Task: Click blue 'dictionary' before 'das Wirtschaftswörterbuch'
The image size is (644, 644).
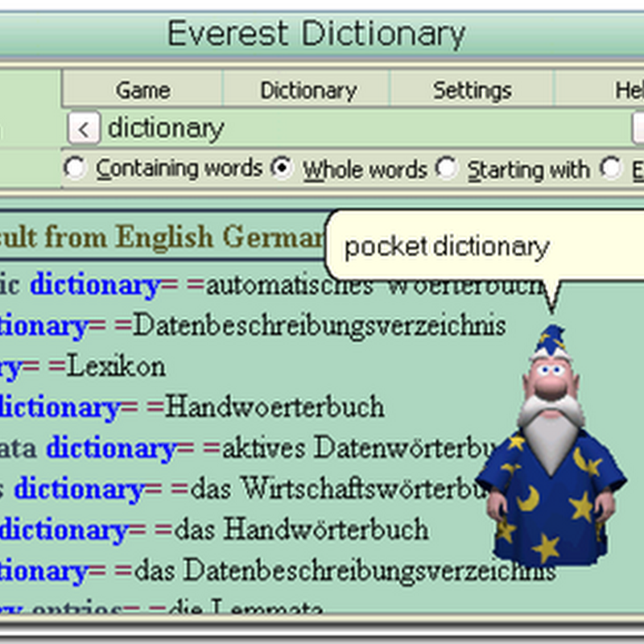Action: 80,489
